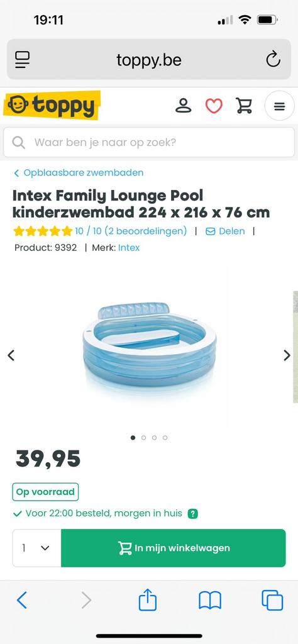
Task: Click the green delivery info question mark
Action: [192, 513]
